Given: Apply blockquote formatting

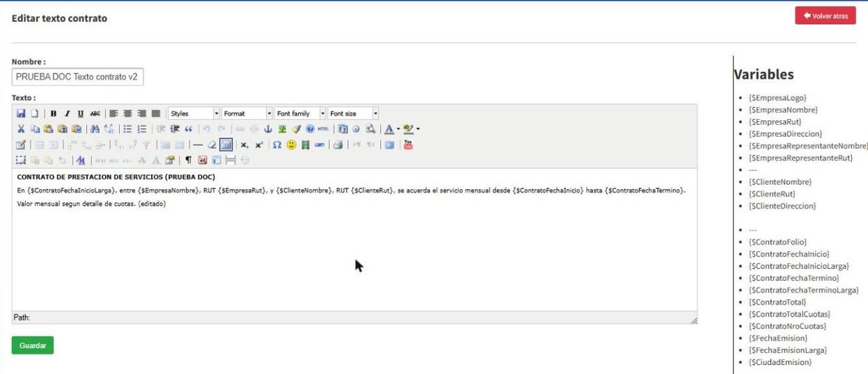Looking at the screenshot, I should (188, 129).
